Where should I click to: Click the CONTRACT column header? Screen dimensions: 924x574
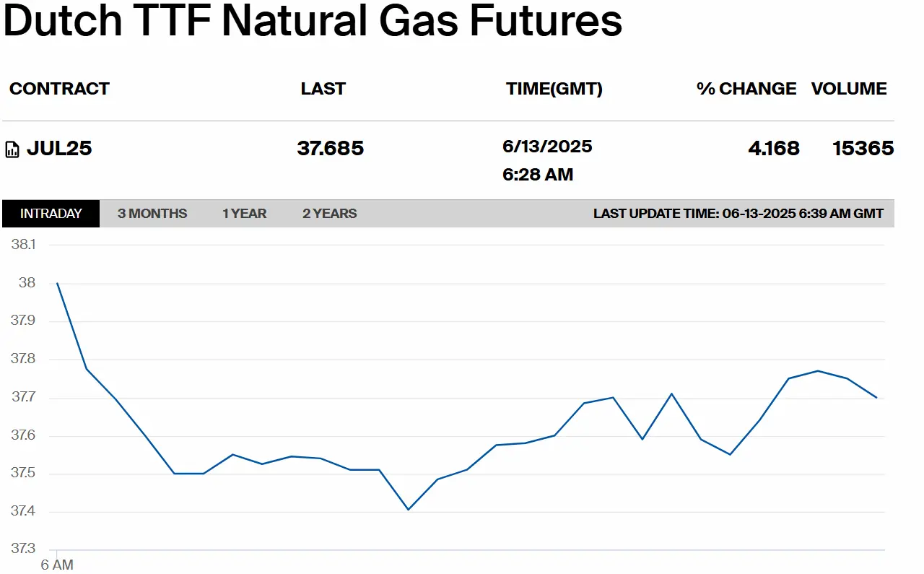(x=59, y=89)
